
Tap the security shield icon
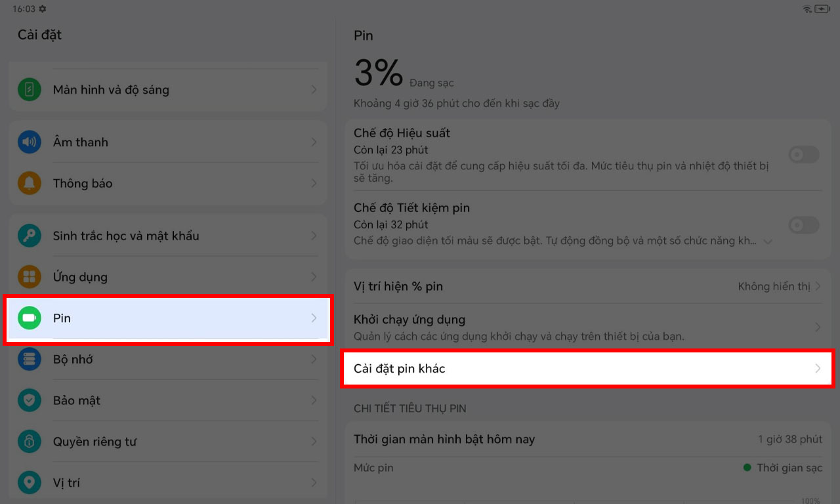pyautogui.click(x=30, y=400)
